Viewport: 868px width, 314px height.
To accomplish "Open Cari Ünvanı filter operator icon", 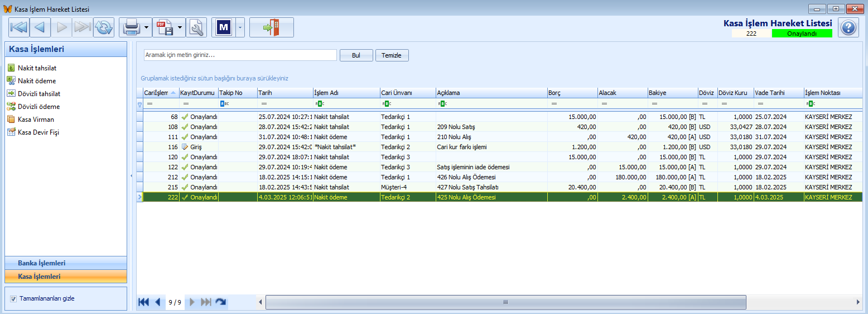I will point(386,104).
